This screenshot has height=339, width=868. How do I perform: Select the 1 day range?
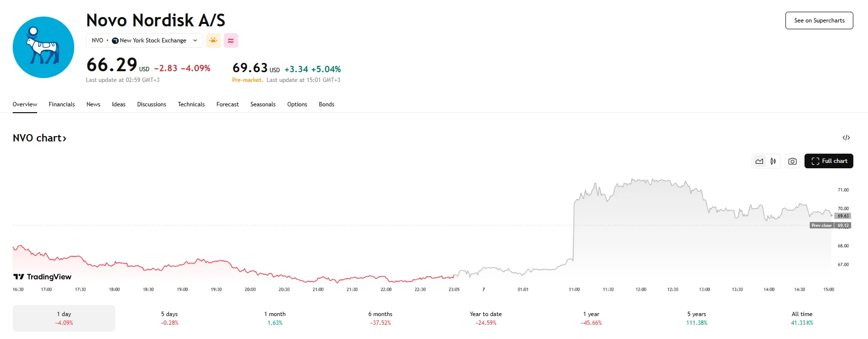point(64,318)
